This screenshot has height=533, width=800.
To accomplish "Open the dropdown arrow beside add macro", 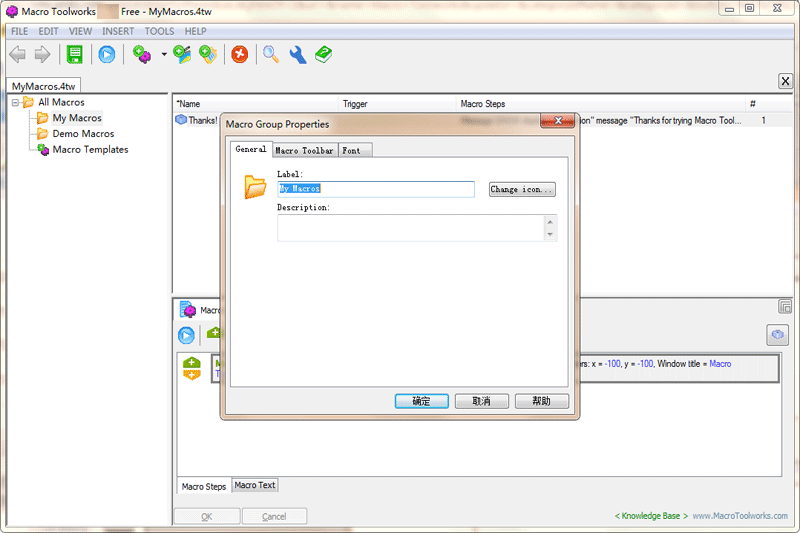I will [x=164, y=54].
